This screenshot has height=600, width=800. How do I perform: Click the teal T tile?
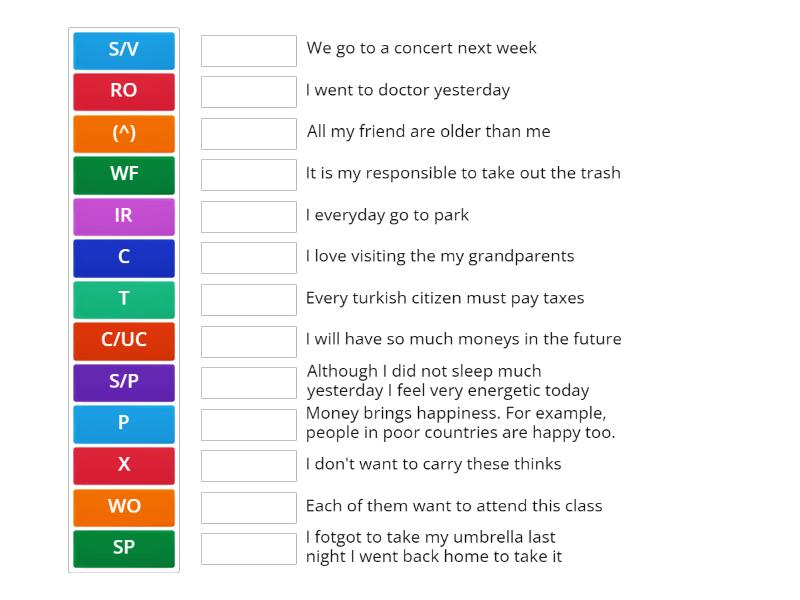(123, 299)
